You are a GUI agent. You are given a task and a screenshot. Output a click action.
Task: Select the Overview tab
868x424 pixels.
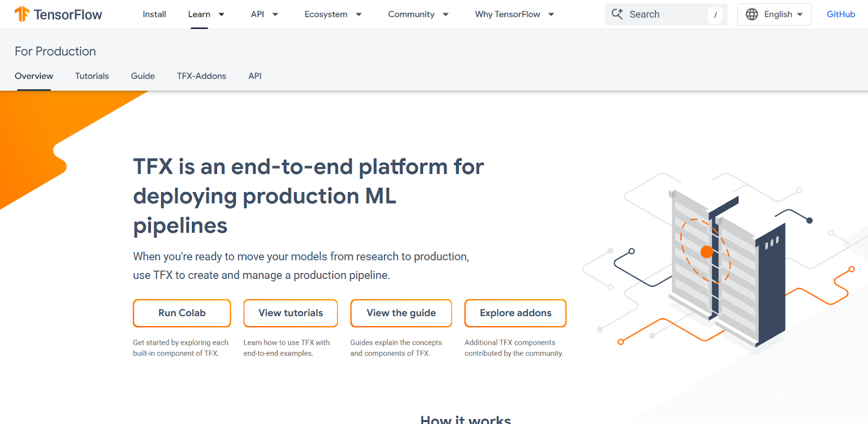click(x=34, y=76)
